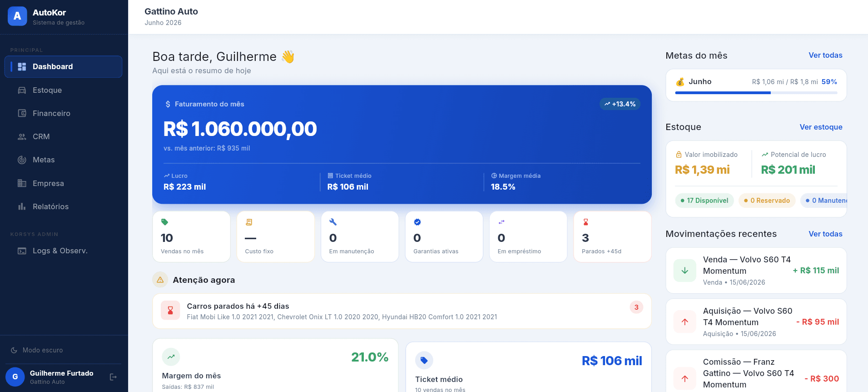Click the money bag icon beside Junho
Screen dimensions: 868x392
[x=680, y=82]
